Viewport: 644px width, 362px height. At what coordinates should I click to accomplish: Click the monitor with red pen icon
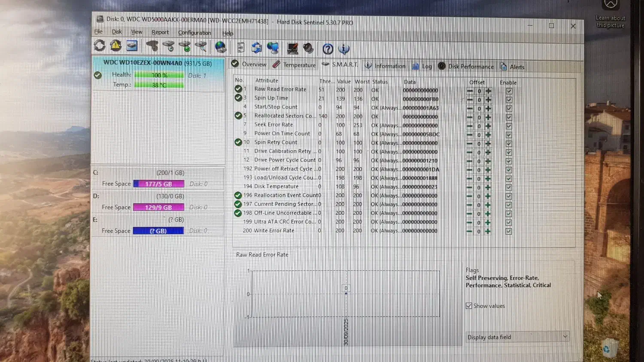pos(293,48)
